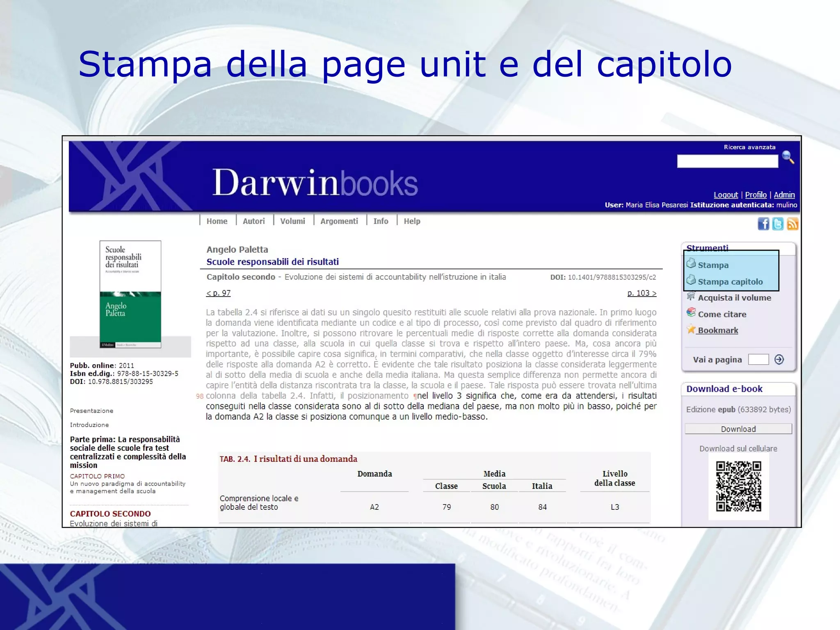The image size is (840, 630).
Task: Click the Stampa printer icon
Action: pos(691,263)
